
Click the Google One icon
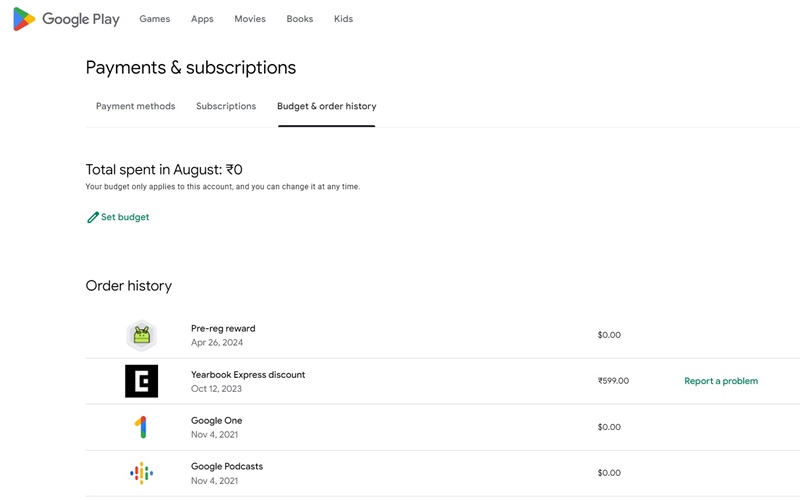pos(141,427)
